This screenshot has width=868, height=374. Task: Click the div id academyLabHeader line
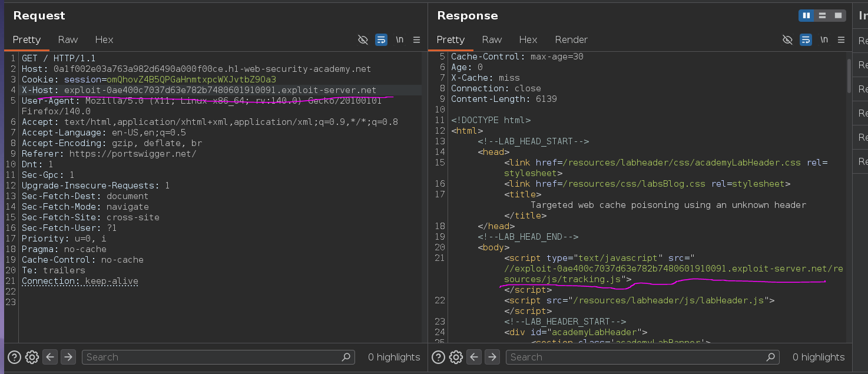pos(576,332)
